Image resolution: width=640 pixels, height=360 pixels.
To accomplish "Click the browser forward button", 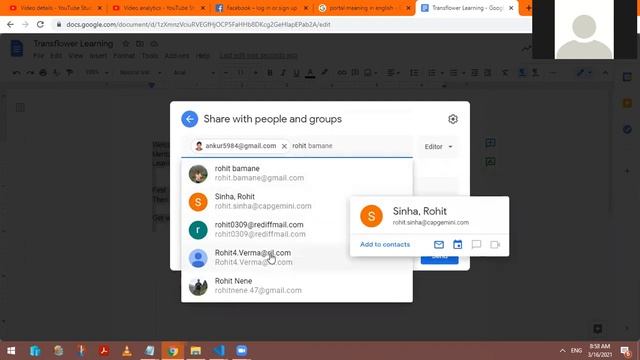I will point(25,24).
